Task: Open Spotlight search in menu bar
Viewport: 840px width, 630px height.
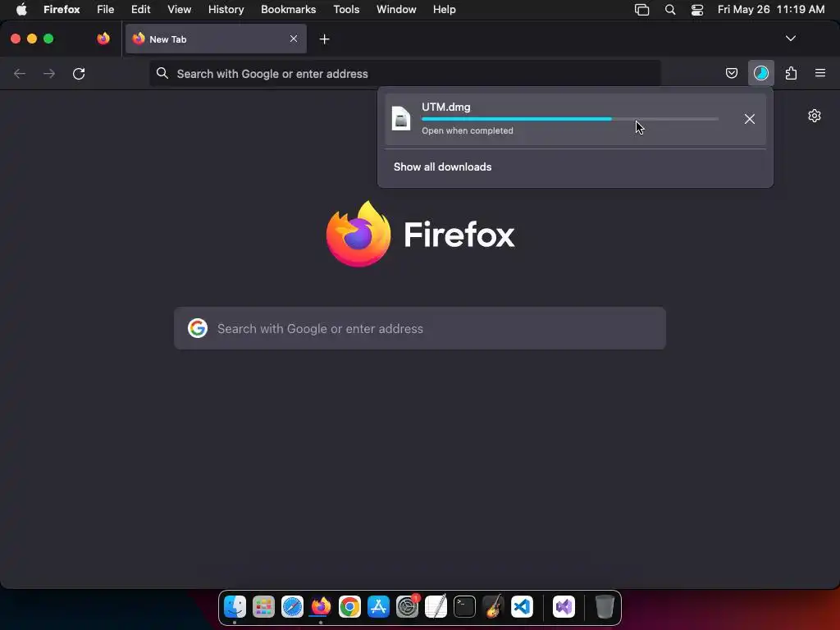Action: (669, 10)
